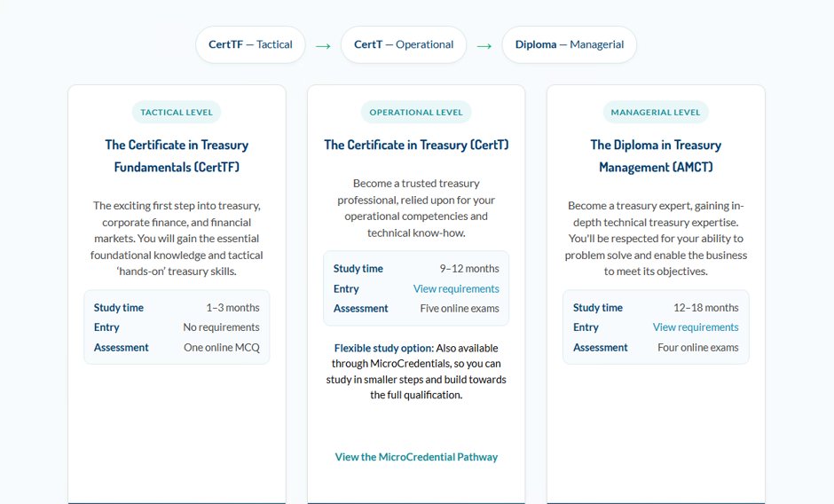Click the 9–12 months study time value

(469, 269)
